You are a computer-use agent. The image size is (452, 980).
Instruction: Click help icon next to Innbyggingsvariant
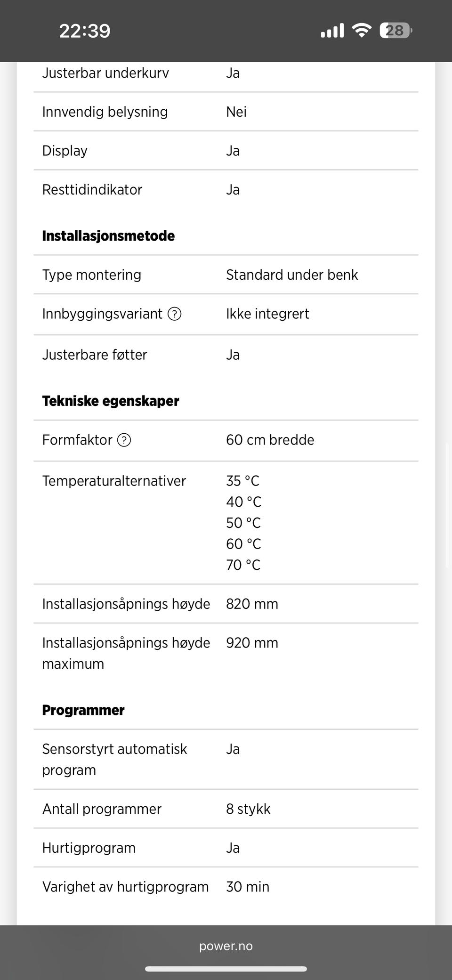pos(175,314)
